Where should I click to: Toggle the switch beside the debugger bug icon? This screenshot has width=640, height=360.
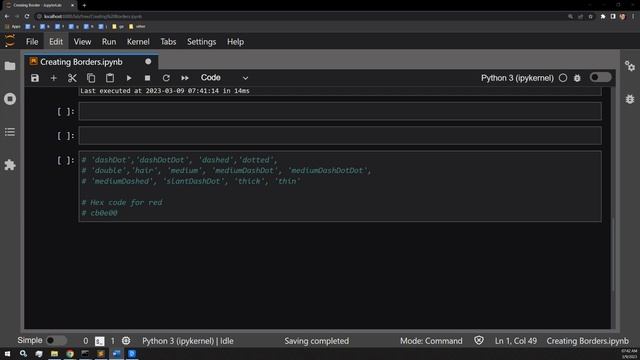600,78
